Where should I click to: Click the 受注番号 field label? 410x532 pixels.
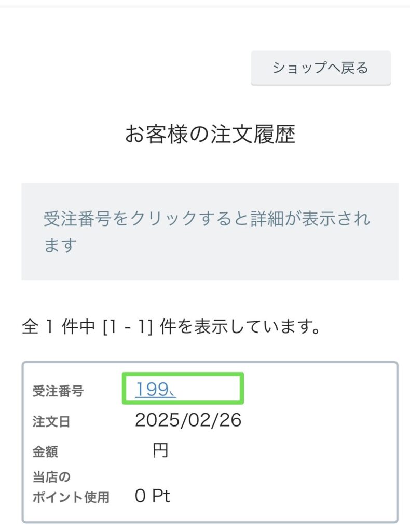(58, 391)
